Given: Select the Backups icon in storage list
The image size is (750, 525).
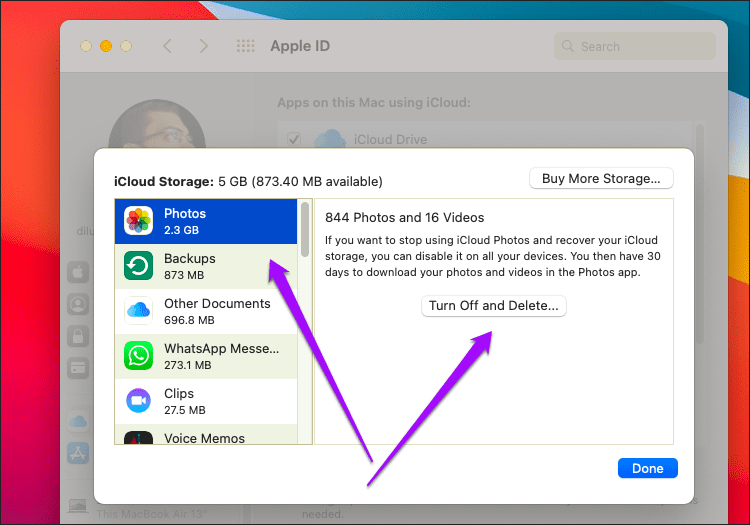Looking at the screenshot, I should pos(138,266).
